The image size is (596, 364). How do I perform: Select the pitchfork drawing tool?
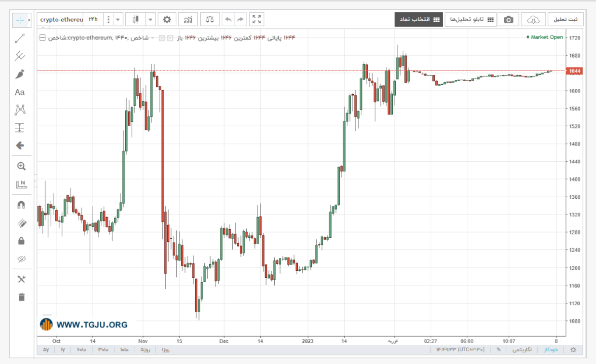(x=20, y=56)
